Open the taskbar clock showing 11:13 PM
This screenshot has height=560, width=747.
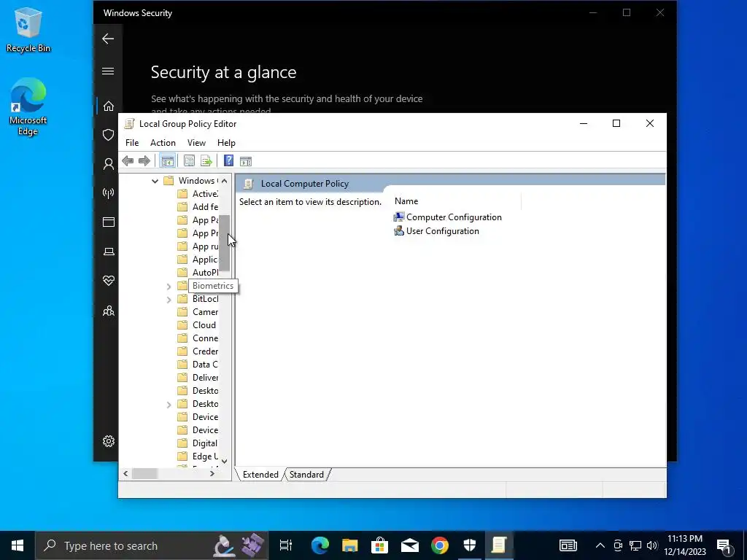pyautogui.click(x=685, y=545)
